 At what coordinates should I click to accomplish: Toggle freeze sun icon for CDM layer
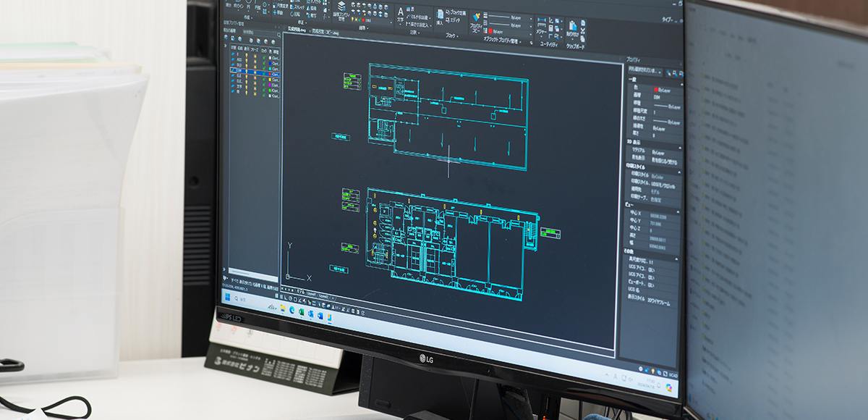[255, 73]
